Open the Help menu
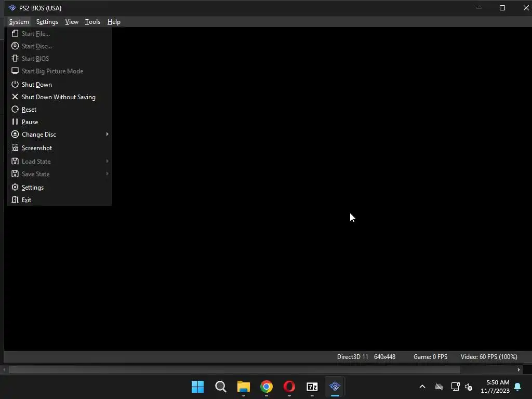 click(114, 22)
